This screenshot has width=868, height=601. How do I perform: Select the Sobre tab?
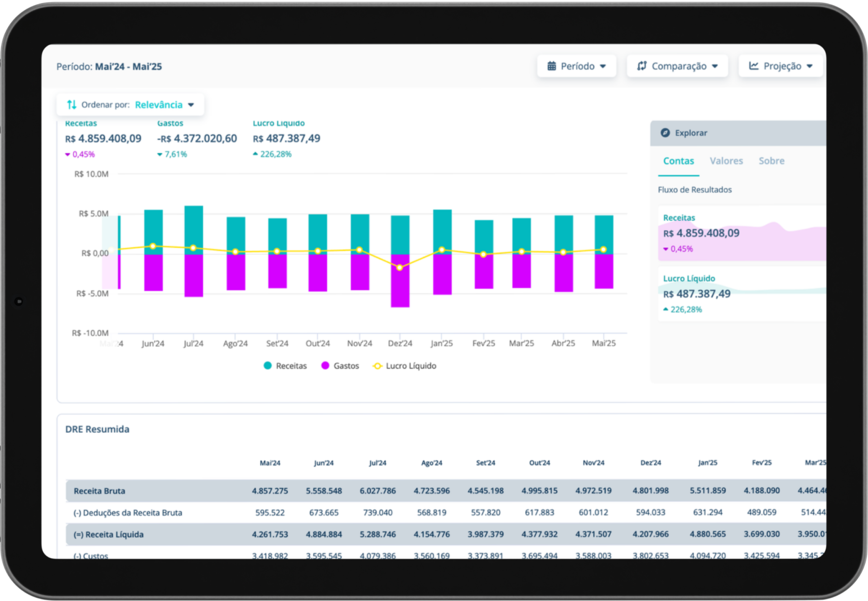771,161
